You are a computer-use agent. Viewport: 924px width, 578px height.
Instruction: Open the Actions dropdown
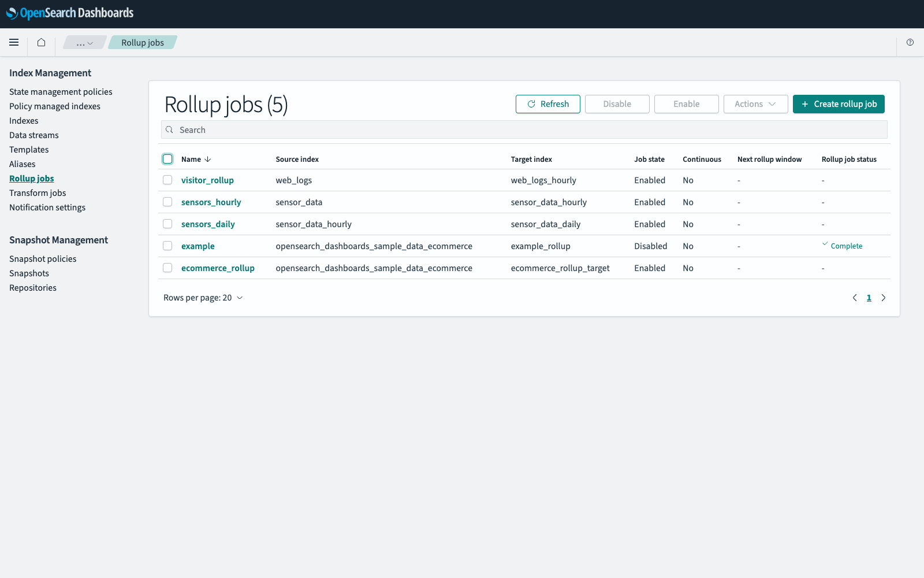coord(755,104)
